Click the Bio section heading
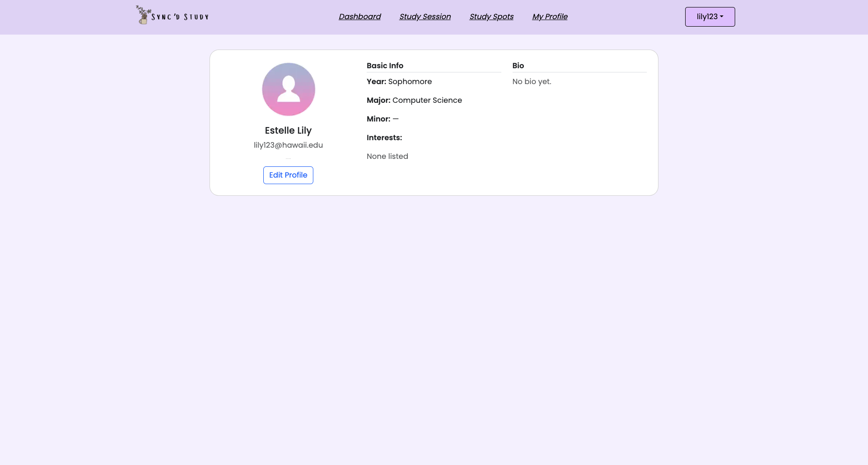This screenshot has height=465, width=868. coord(518,66)
